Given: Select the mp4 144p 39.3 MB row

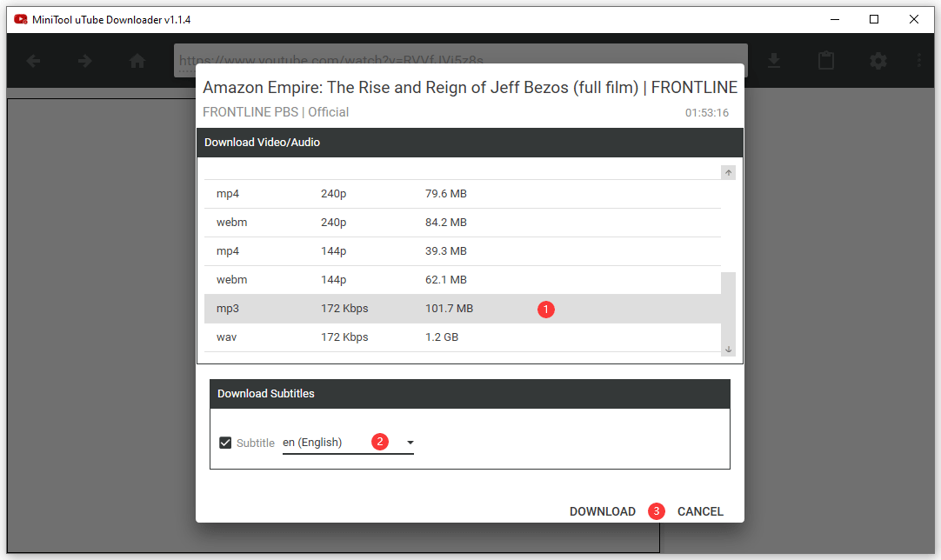Looking at the screenshot, I should point(462,251).
